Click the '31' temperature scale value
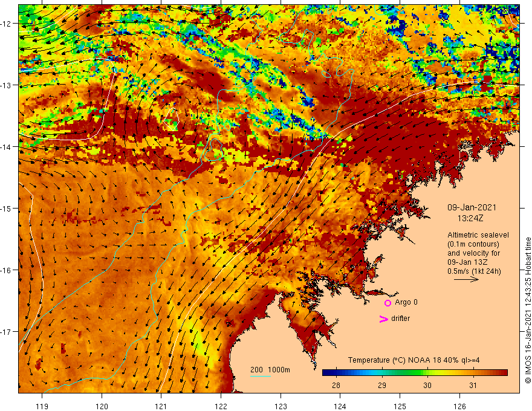Image resolution: width=532 pixels, height=411 pixels. tap(473, 385)
